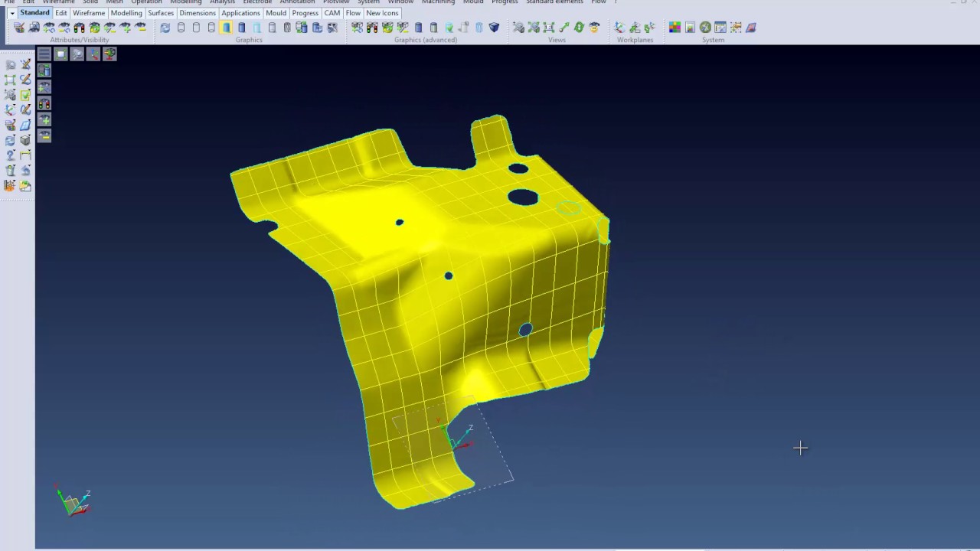
Task: Click the cylinder shading swap icon in the viewport column
Action: [44, 70]
